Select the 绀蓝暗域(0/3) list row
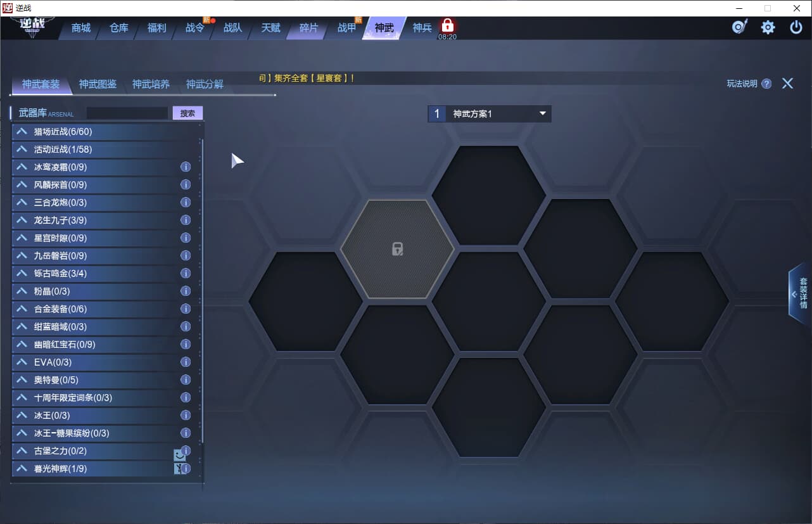Image resolution: width=812 pixels, height=524 pixels. point(106,327)
